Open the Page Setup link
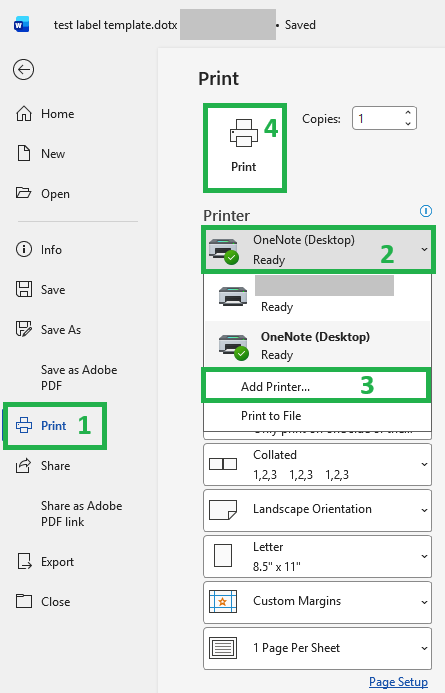Screen dimensions: 445x693 [398, 682]
